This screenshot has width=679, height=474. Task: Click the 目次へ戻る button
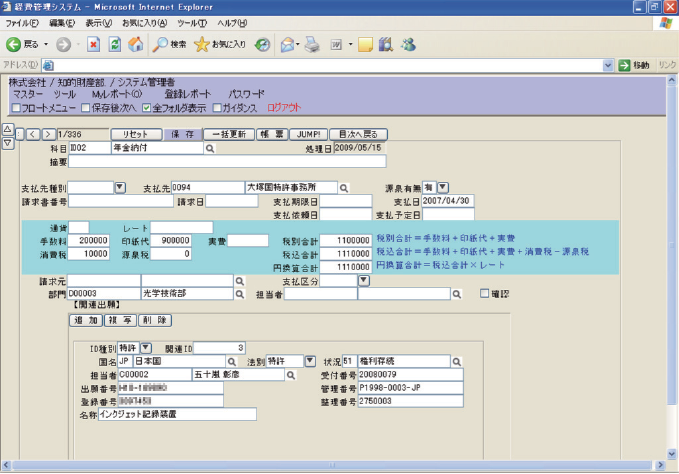pyautogui.click(x=358, y=135)
